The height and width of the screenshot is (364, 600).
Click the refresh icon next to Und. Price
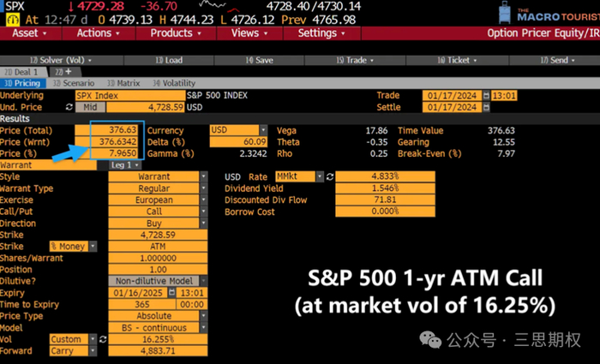pos(69,107)
